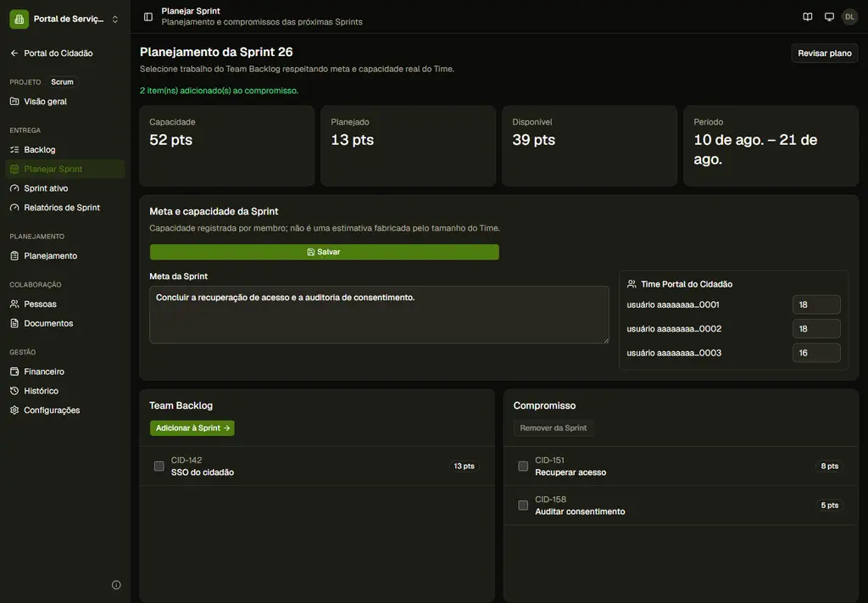Click the Disponível 39 pts card
This screenshot has height=603, width=868.
[590, 146]
